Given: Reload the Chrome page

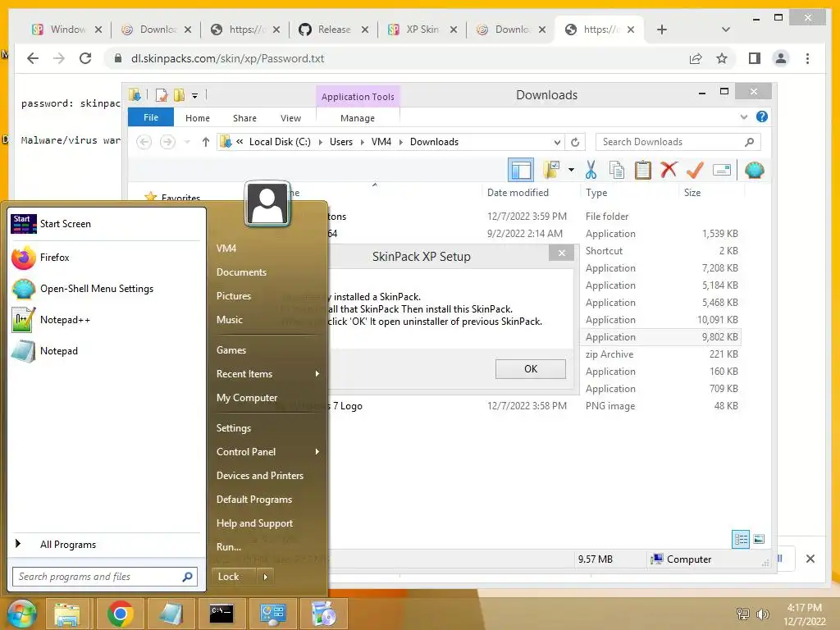Looking at the screenshot, I should (x=85, y=58).
